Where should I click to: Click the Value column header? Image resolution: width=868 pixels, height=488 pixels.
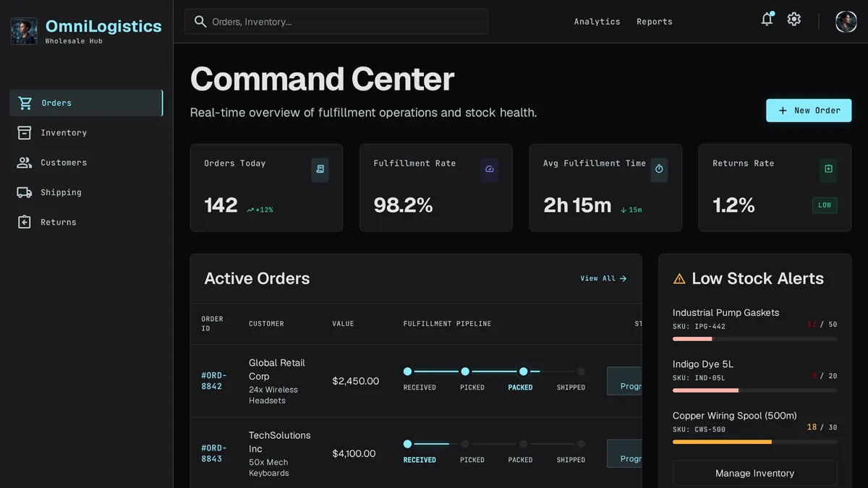[x=343, y=323]
